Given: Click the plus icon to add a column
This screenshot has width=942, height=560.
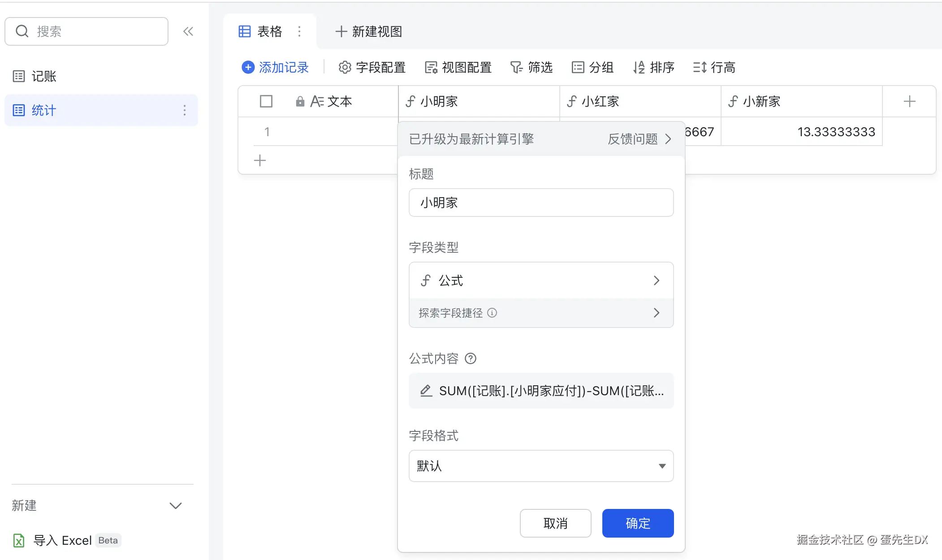Looking at the screenshot, I should pyautogui.click(x=909, y=101).
